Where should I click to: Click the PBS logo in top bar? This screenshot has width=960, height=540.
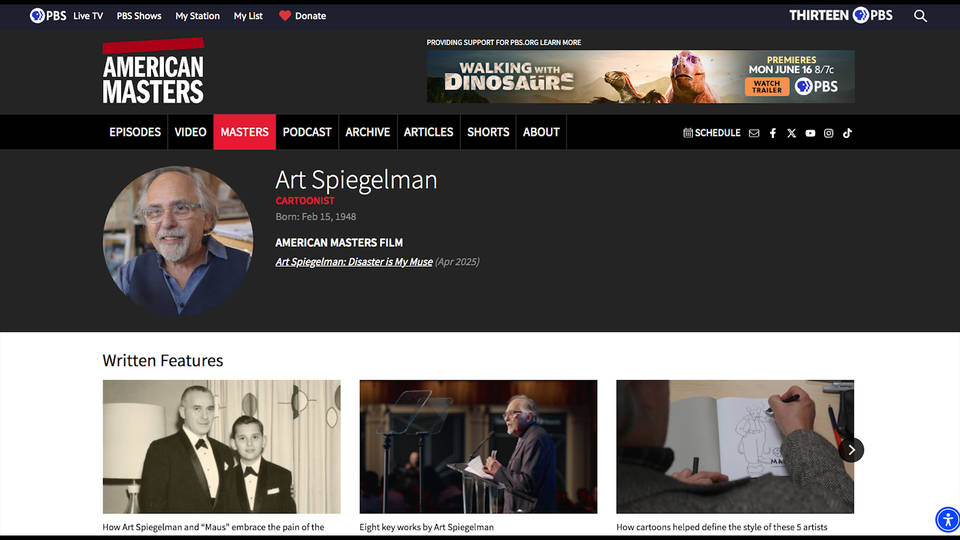click(x=48, y=15)
